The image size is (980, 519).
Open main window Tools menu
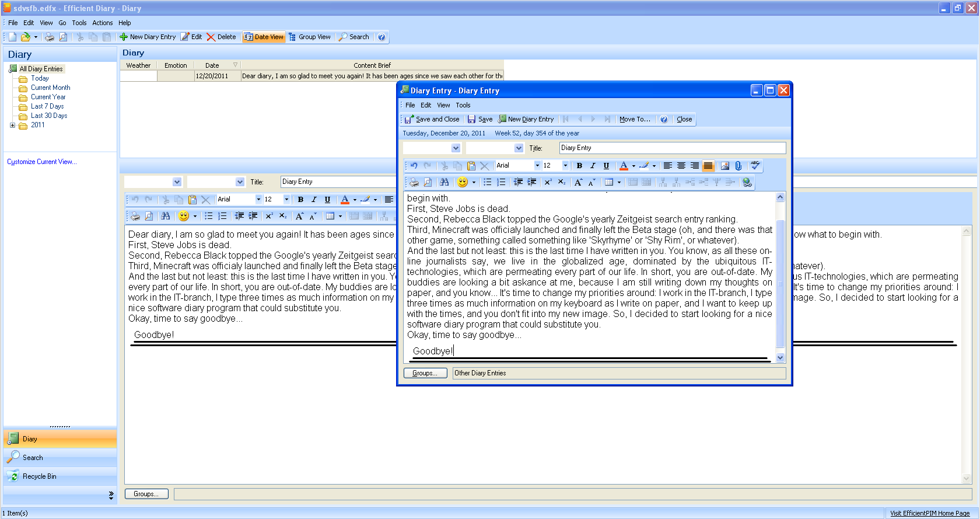pyautogui.click(x=79, y=23)
